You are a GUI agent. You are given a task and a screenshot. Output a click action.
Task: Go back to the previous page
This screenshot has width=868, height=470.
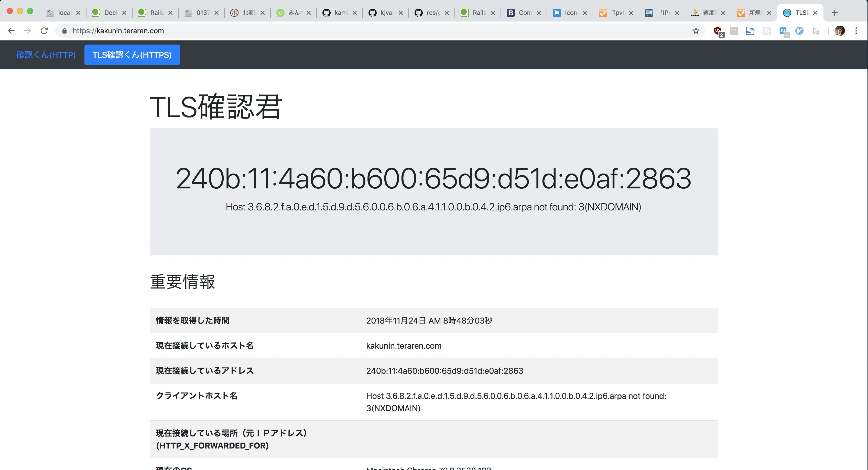[x=11, y=31]
